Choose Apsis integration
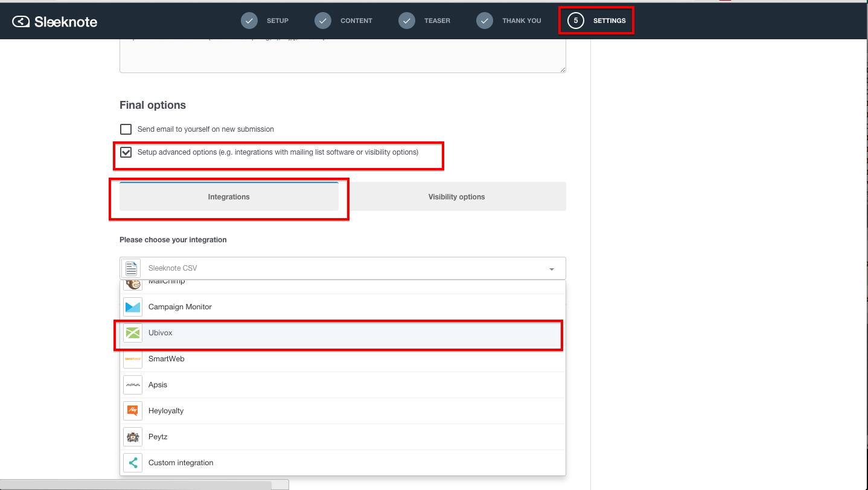 [343, 385]
